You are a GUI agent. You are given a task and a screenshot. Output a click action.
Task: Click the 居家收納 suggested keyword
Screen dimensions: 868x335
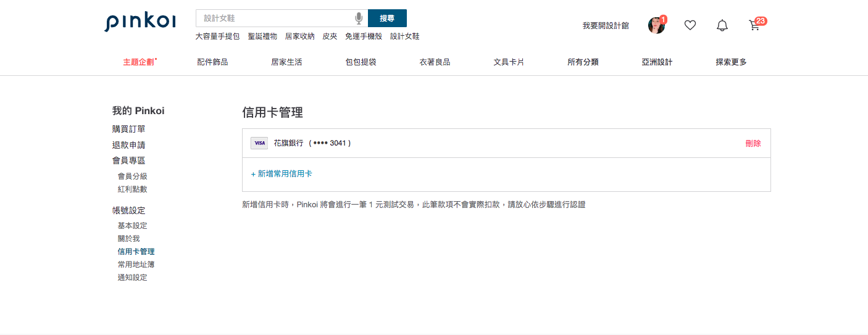point(299,36)
